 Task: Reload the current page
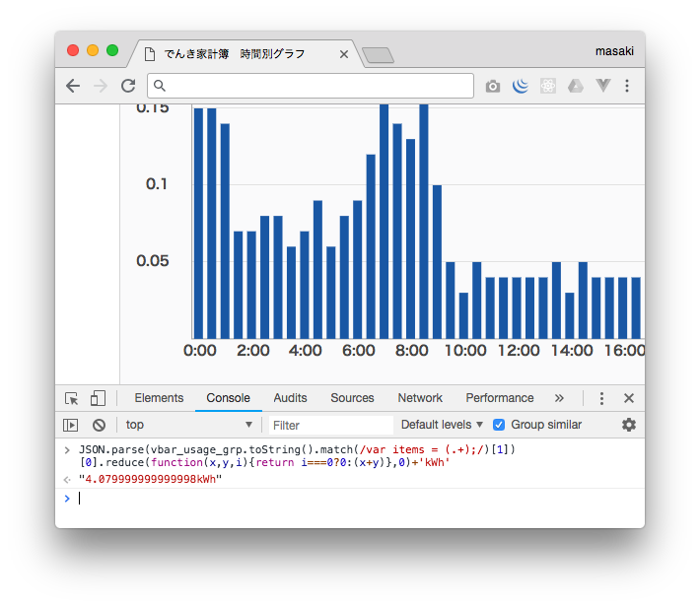[128, 86]
